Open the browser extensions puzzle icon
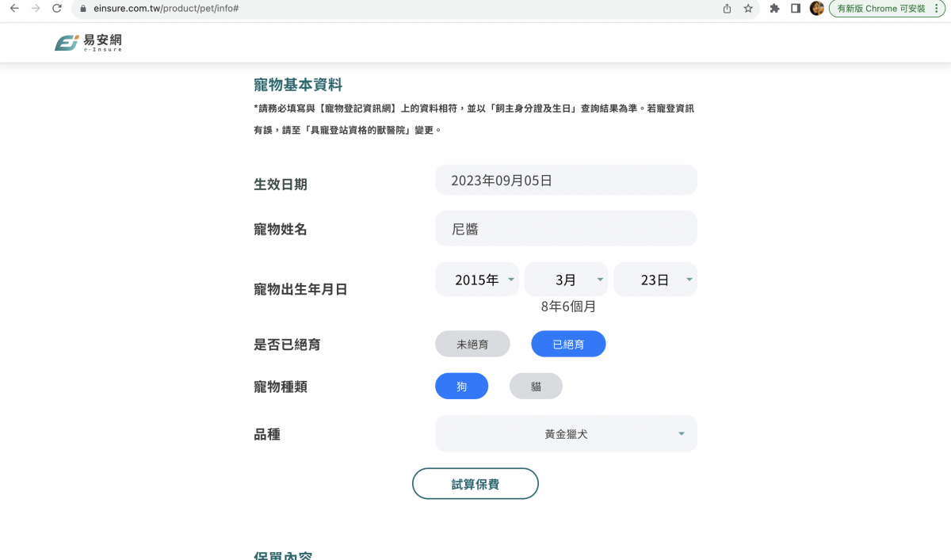The height and width of the screenshot is (560, 951). (773, 9)
